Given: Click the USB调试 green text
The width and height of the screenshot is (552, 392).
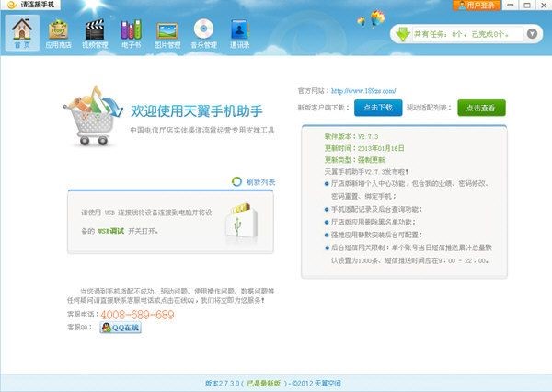Looking at the screenshot, I should coord(111,231).
